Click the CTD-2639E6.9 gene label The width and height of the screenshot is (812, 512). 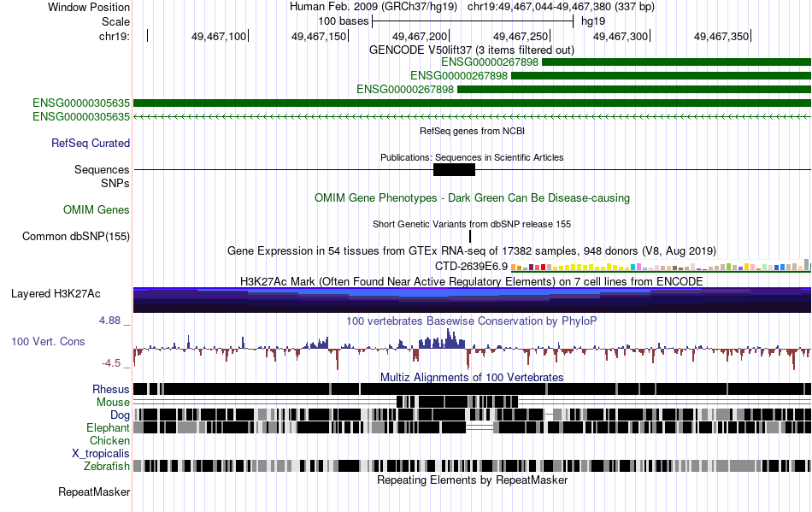tap(471, 266)
